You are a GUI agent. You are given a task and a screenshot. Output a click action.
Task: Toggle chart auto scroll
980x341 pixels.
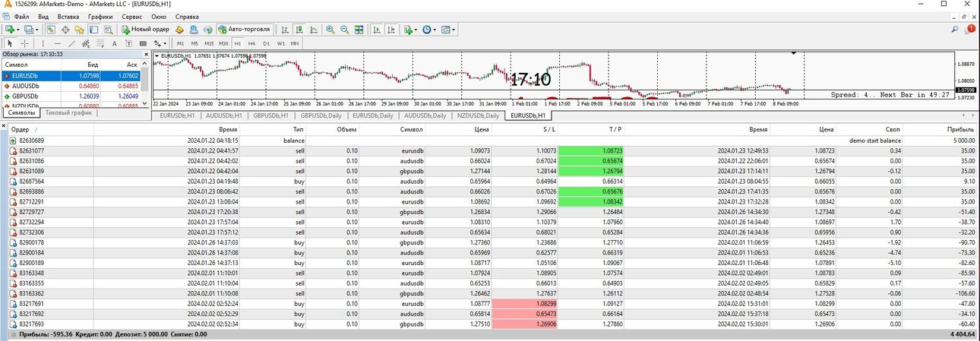[376, 30]
